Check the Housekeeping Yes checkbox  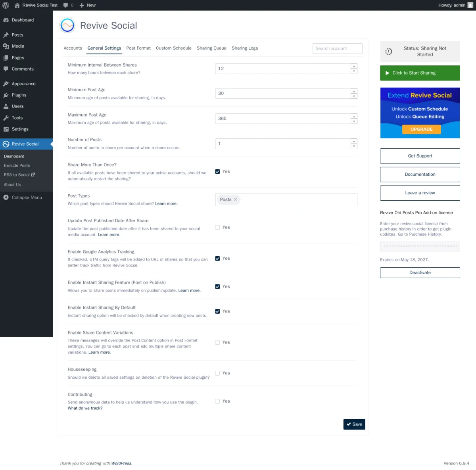pos(217,373)
